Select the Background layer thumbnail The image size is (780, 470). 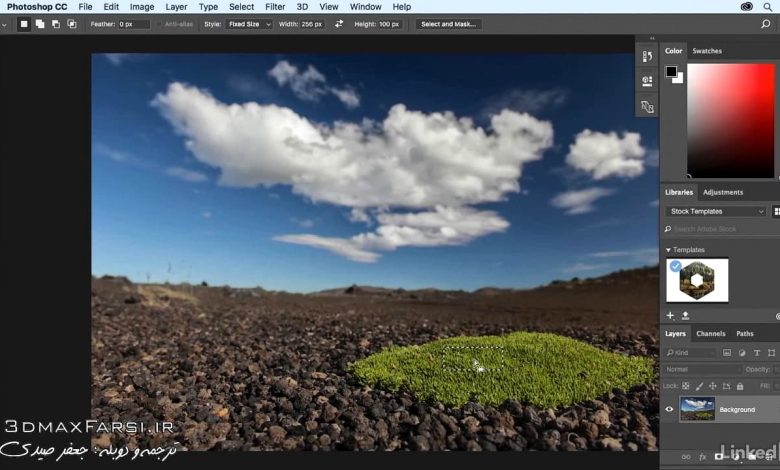[x=697, y=409]
